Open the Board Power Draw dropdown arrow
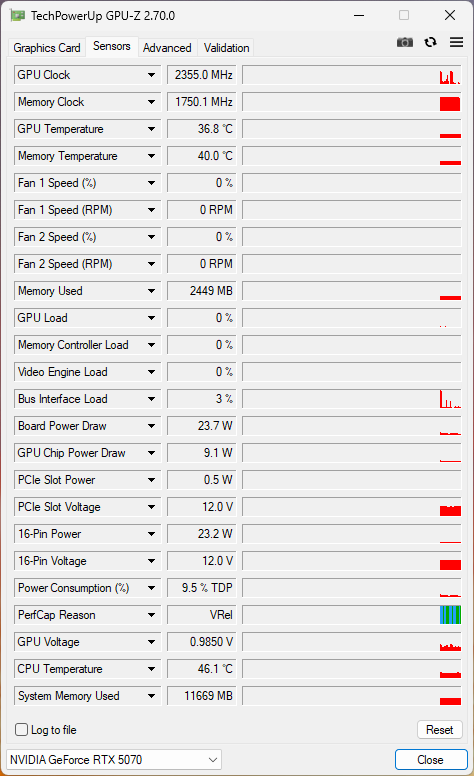Screen dimensions: 474x776 (x=151, y=426)
